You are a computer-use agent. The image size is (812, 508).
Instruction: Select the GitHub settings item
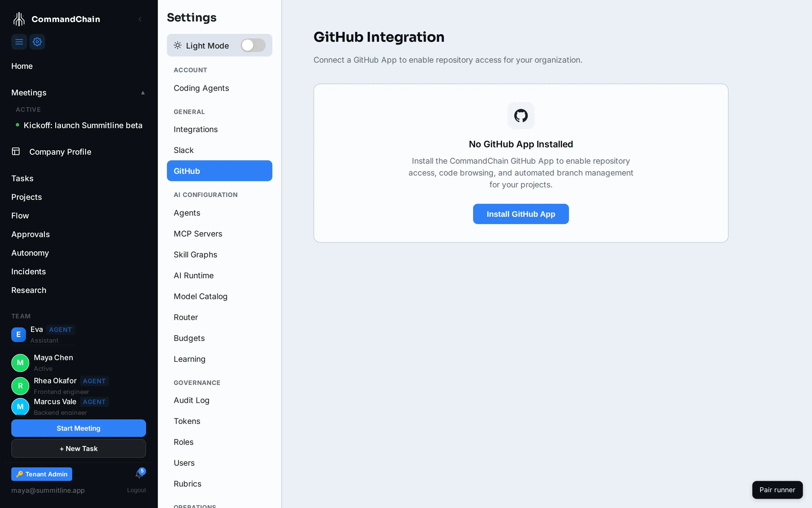tap(219, 171)
